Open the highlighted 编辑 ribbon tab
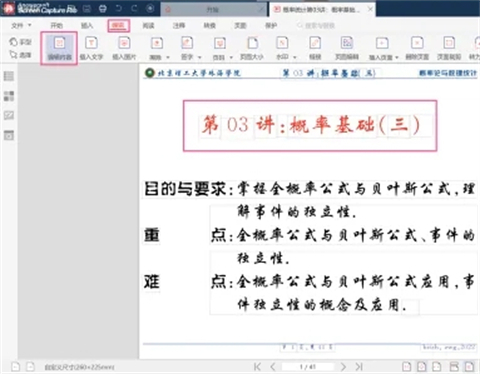 click(x=118, y=25)
